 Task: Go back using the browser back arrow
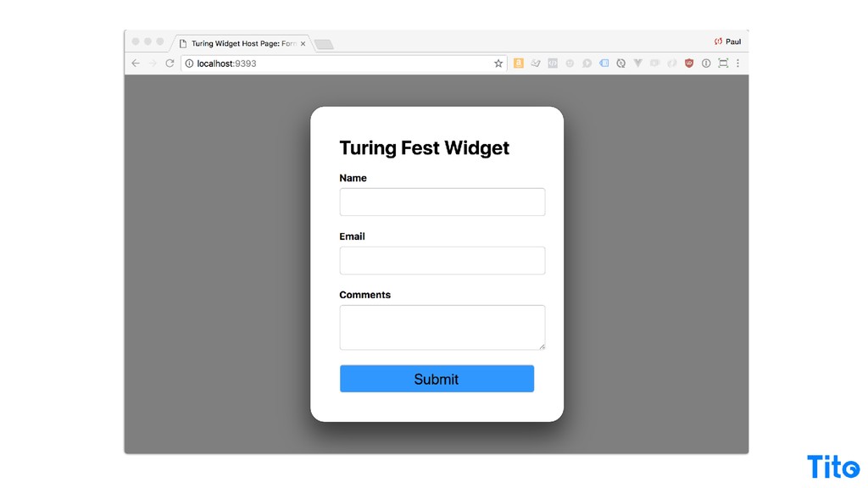click(x=136, y=64)
